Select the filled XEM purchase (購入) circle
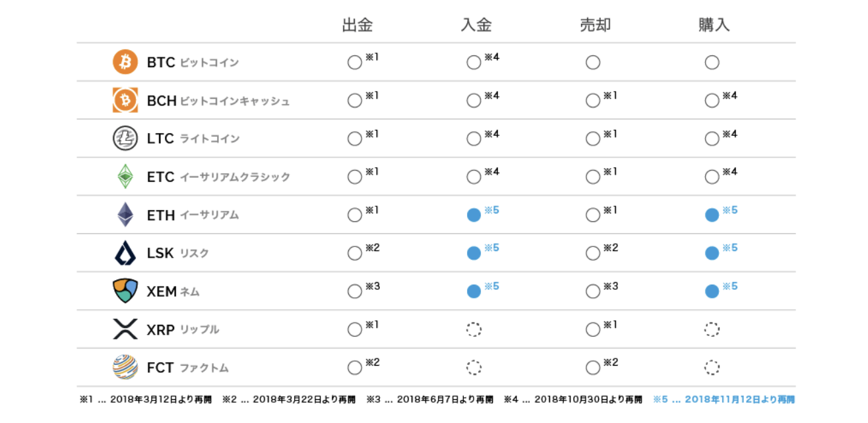Image resolution: width=868 pixels, height=423 pixels. (712, 291)
